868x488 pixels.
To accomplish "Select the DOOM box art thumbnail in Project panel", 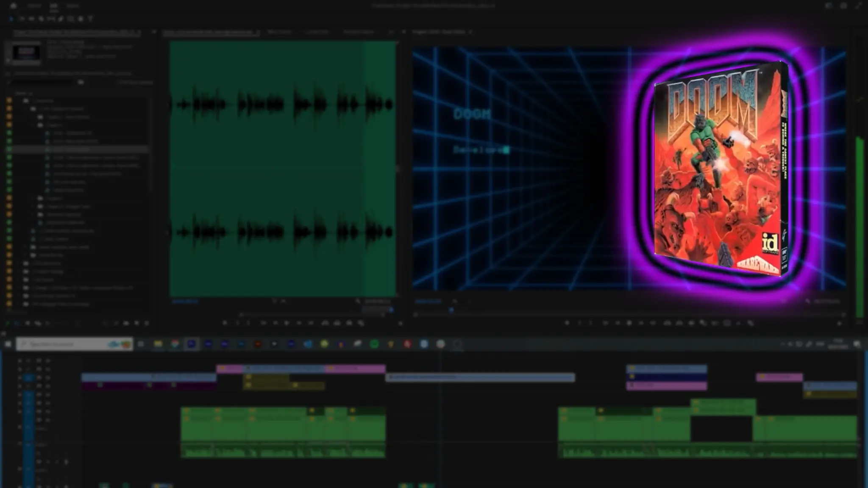I will (x=26, y=53).
